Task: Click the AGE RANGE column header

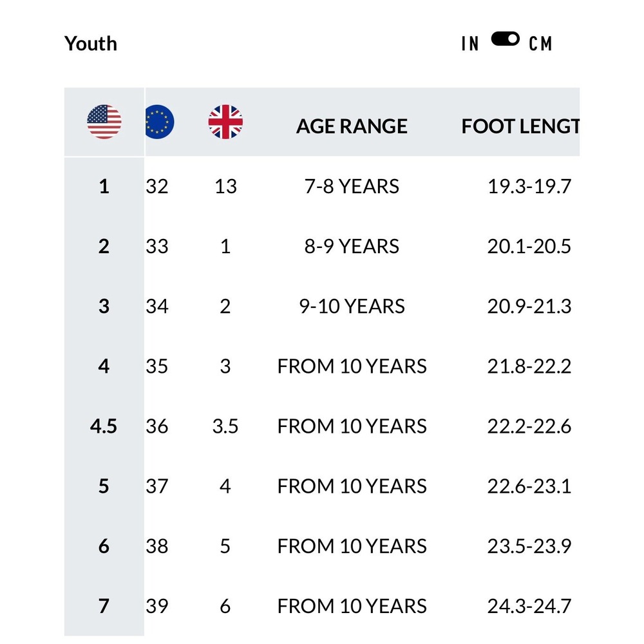Action: coord(352,126)
